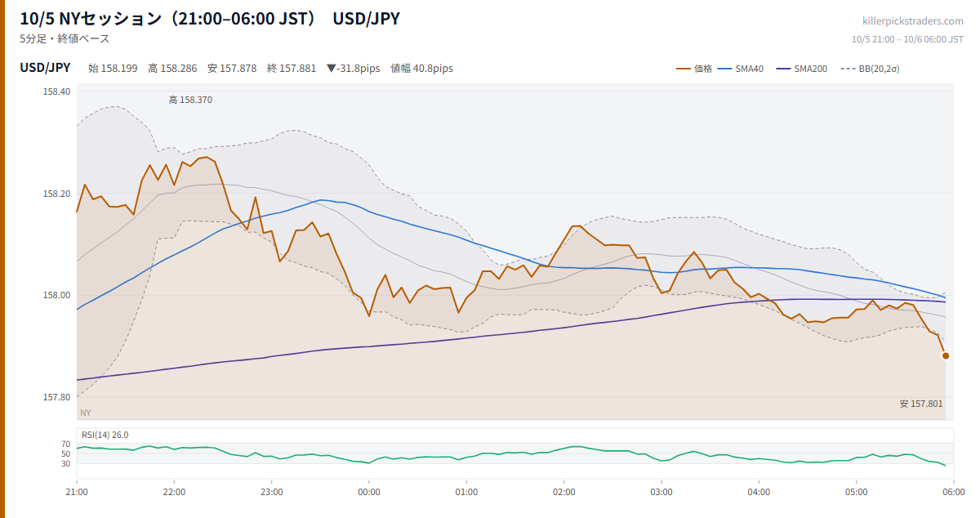
Task: Click the 安 157.801 chart annotation
Action: 921,404
